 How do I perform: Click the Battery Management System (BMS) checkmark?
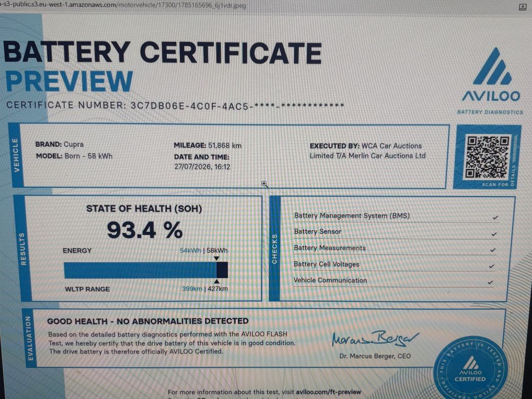tap(495, 217)
